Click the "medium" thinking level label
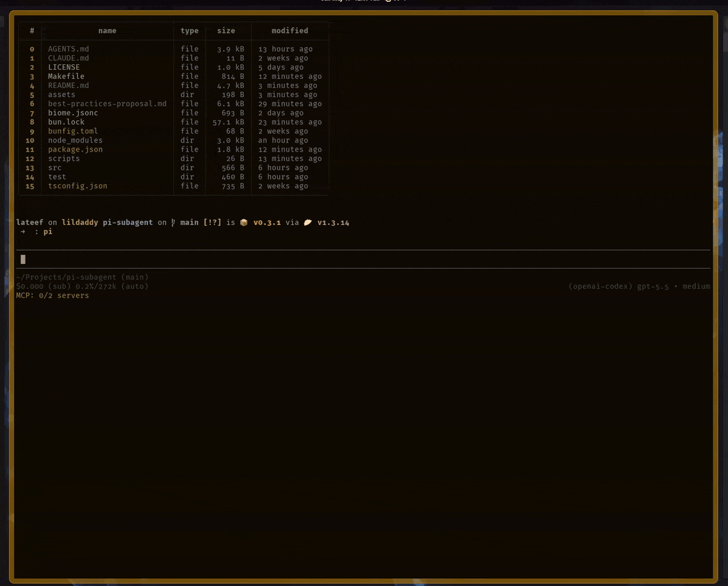Viewport: 728px width, 586px height. [x=696, y=286]
